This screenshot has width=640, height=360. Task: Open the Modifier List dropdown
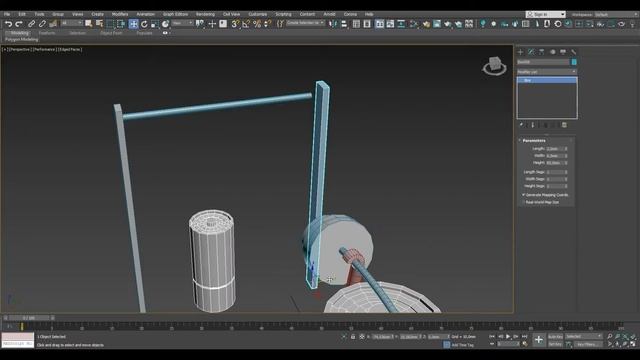[x=547, y=71]
